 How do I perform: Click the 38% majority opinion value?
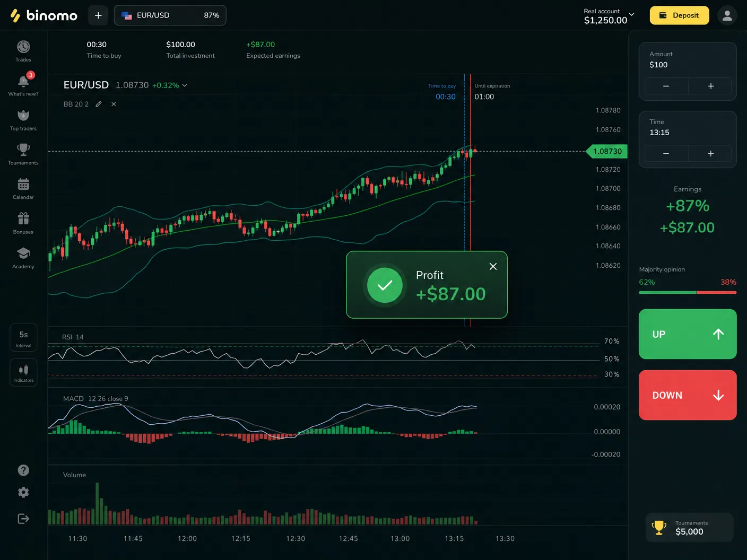(x=728, y=282)
